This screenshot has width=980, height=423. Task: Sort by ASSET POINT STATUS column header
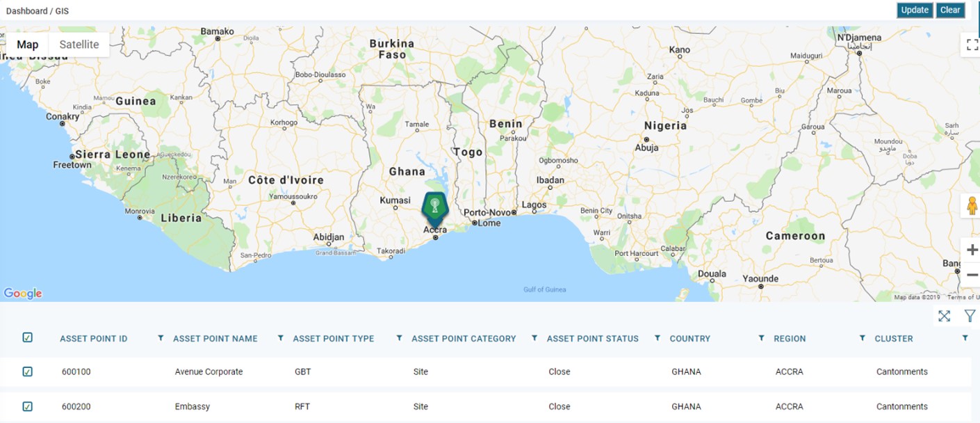(593, 339)
